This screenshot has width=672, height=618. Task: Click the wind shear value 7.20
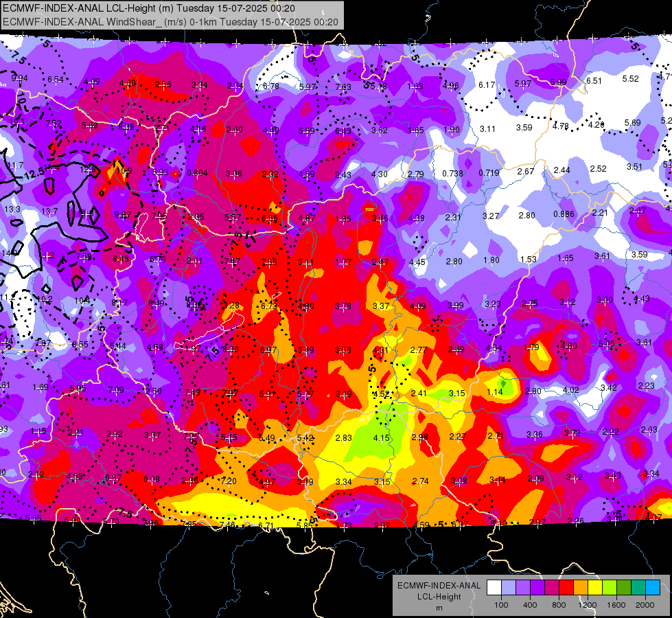point(229,481)
